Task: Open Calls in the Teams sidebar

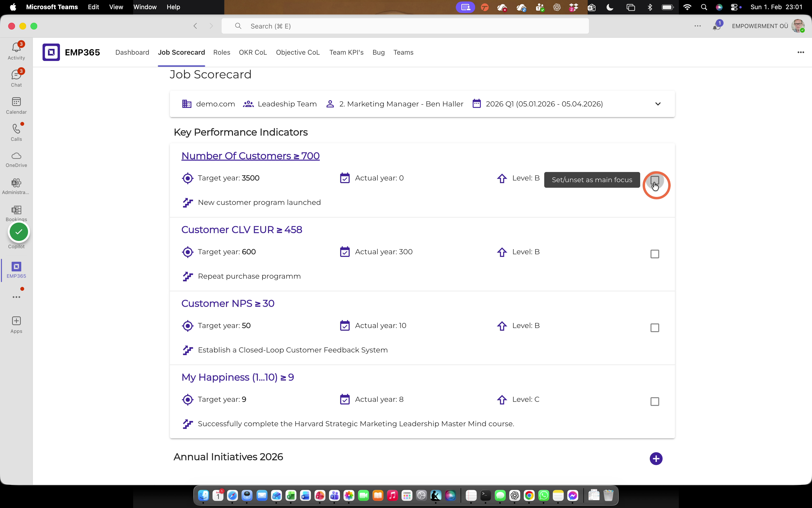Action: pyautogui.click(x=16, y=132)
